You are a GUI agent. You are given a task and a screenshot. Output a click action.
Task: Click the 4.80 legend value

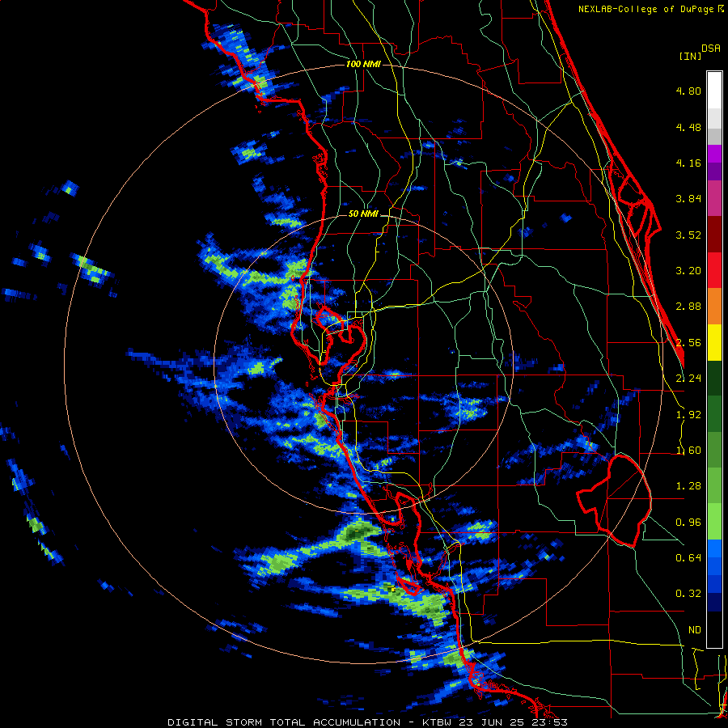688,91
